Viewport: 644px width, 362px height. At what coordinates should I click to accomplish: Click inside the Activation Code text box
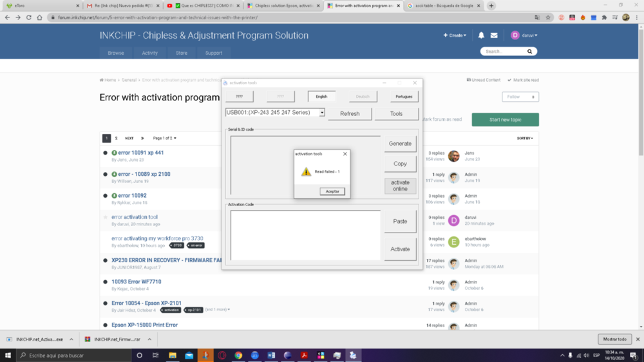pyautogui.click(x=305, y=235)
